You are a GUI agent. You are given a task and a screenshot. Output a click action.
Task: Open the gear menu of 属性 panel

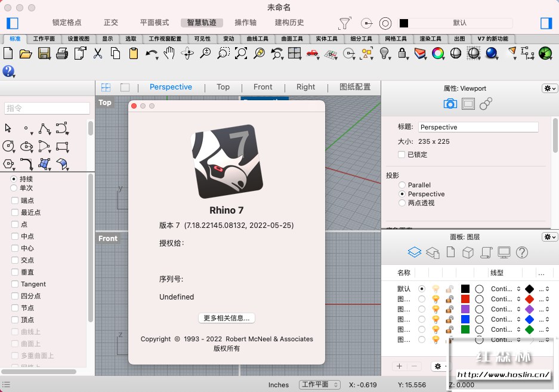[x=549, y=88]
